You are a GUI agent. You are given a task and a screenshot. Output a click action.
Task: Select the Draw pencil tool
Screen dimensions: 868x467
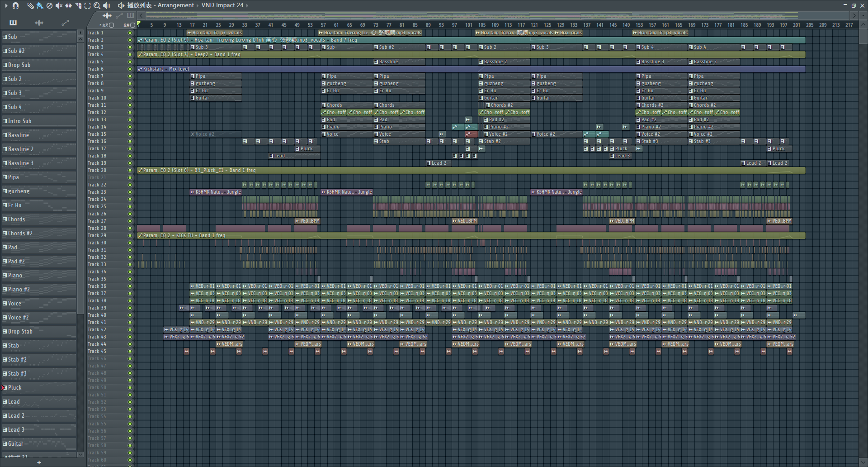pyautogui.click(x=30, y=5)
